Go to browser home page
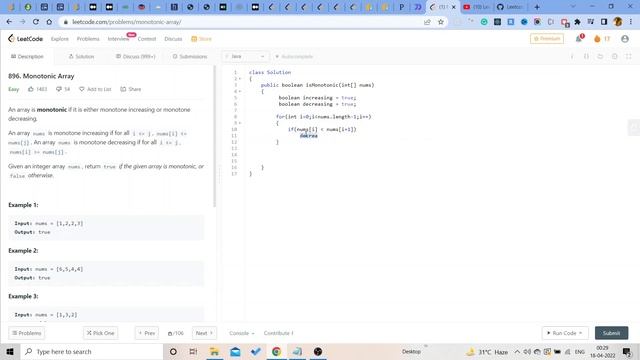 point(49,22)
